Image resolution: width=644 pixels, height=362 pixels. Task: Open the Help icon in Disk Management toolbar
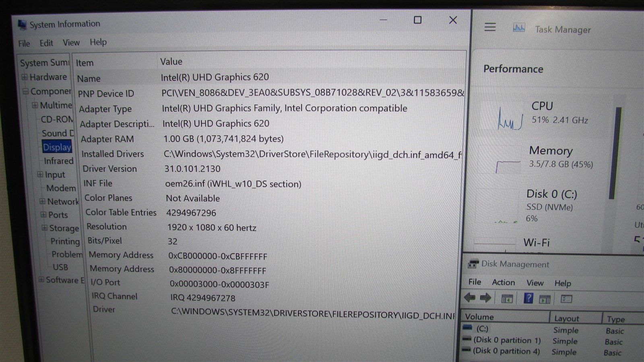[528, 298]
